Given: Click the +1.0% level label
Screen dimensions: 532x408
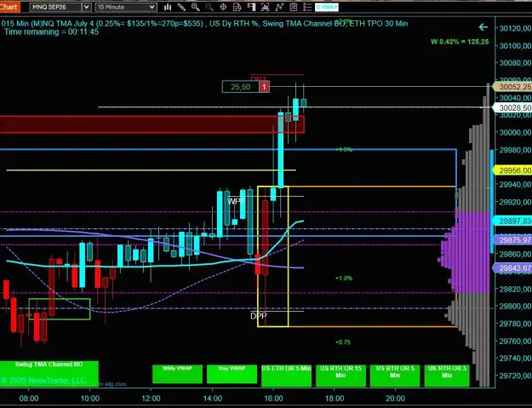Looking at the screenshot, I should [x=344, y=279].
